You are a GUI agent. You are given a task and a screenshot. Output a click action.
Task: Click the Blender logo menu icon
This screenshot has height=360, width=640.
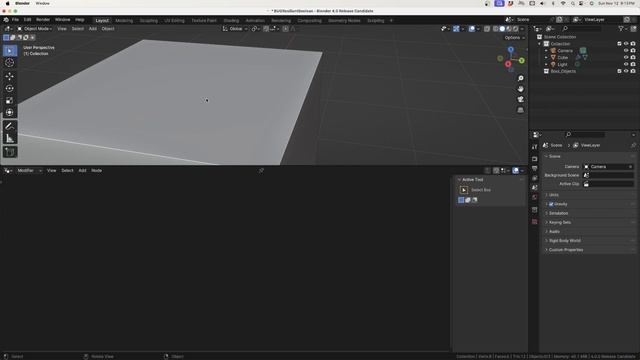(6, 20)
